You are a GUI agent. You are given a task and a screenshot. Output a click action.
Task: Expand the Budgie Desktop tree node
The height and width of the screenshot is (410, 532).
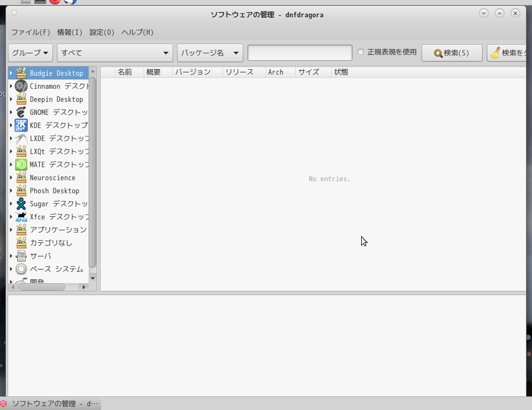tap(11, 73)
